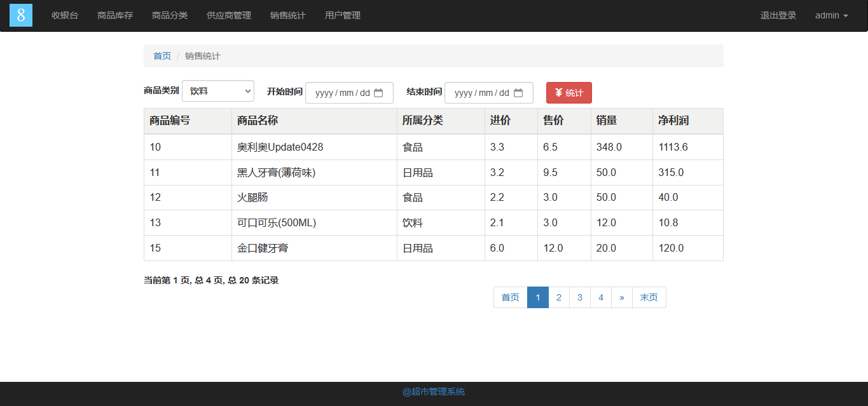868x406 pixels.
Task: Click the 退出登录 link
Action: point(778,15)
